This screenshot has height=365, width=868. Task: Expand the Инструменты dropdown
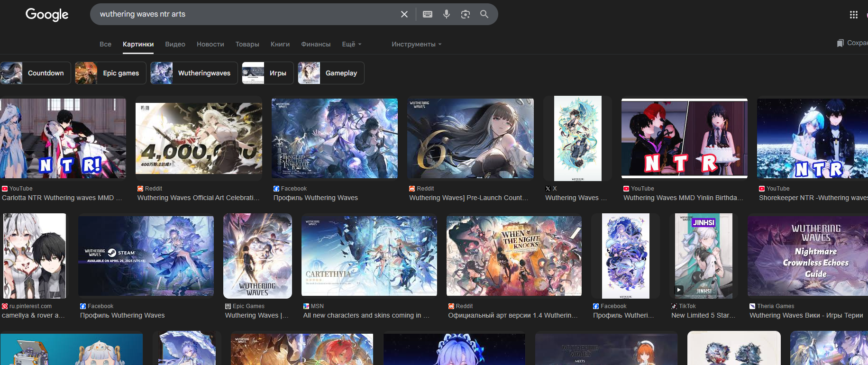point(416,44)
